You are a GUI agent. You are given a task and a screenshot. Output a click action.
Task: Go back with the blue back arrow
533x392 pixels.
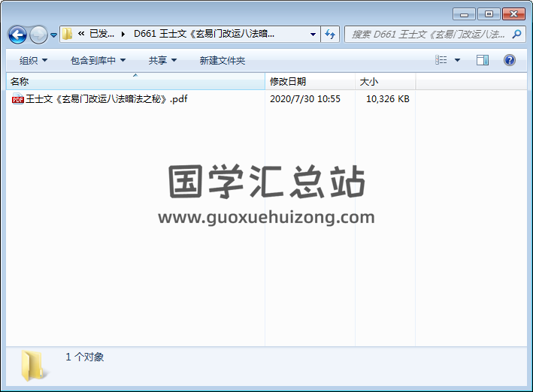17,35
